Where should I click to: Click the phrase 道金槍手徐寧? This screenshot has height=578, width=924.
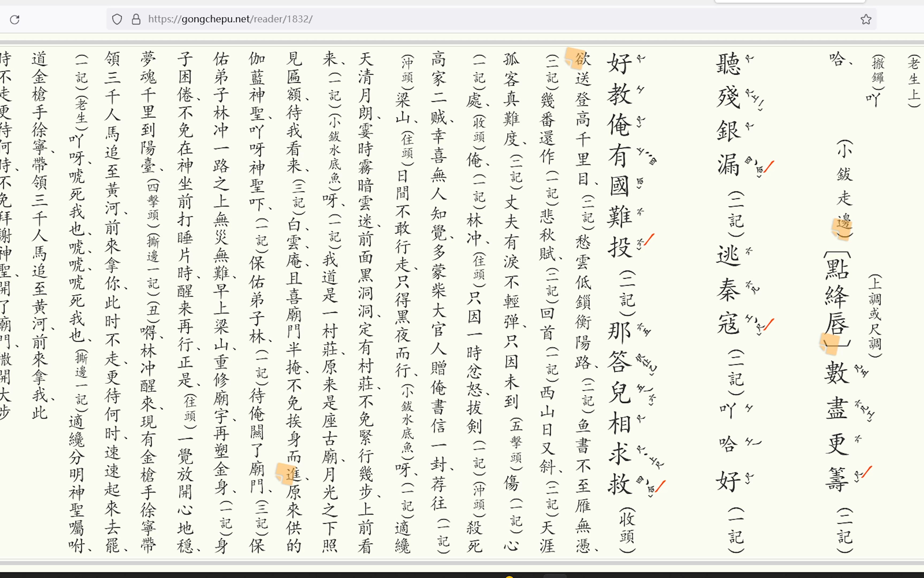[x=40, y=104]
